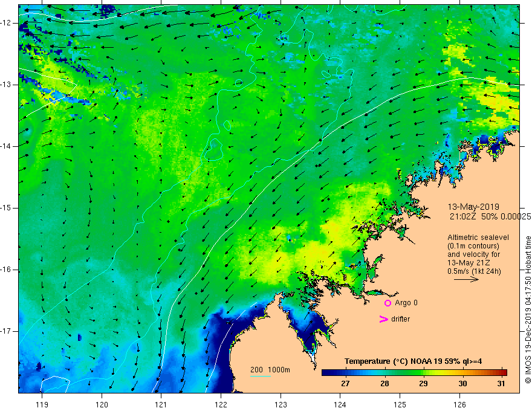Click the '-17' latitude axis label

(6, 331)
